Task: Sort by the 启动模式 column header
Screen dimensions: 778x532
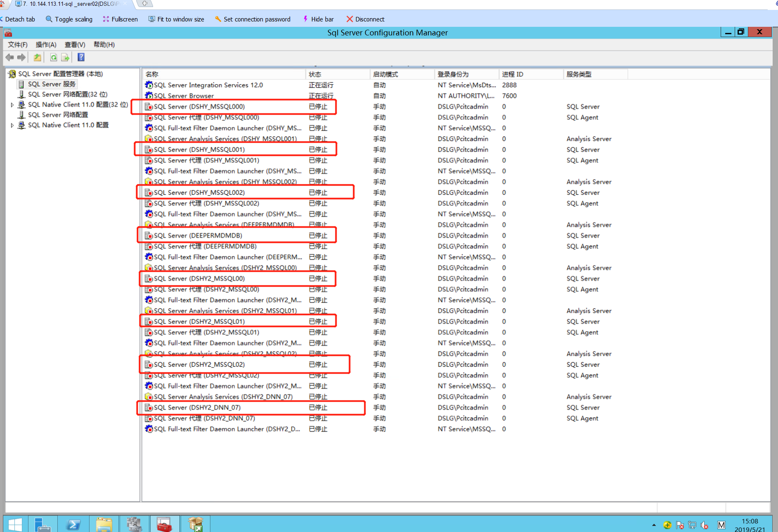Action: point(402,74)
